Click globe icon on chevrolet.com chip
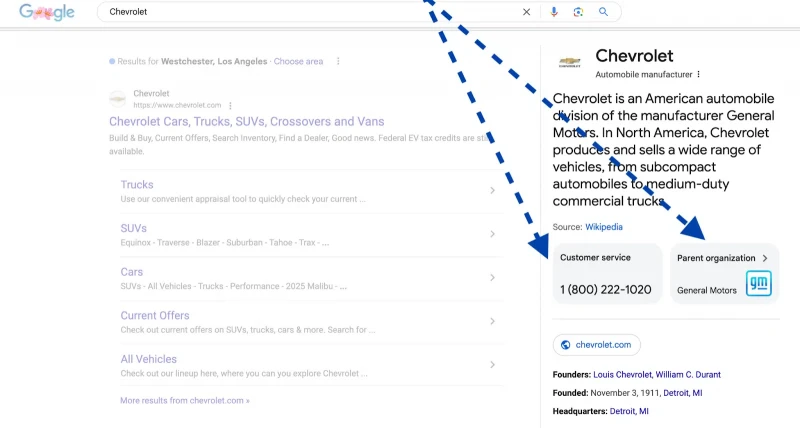 pyautogui.click(x=565, y=345)
